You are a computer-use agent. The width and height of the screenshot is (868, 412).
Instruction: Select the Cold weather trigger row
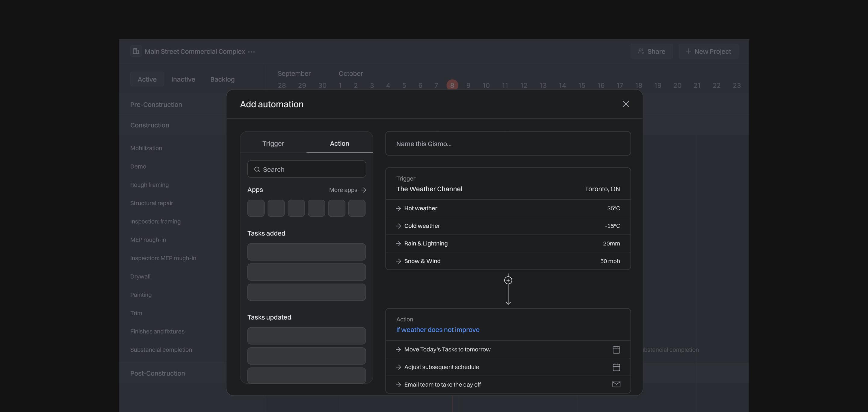[508, 226]
